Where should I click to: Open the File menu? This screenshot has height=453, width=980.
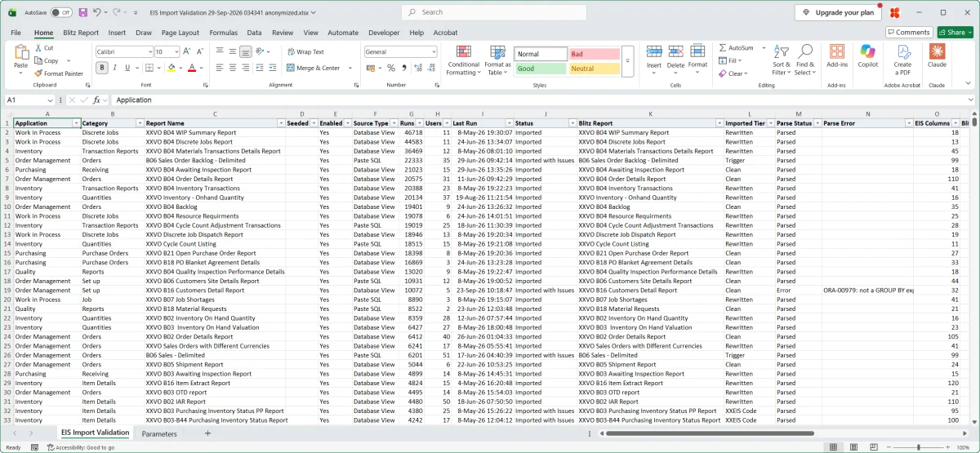point(16,33)
